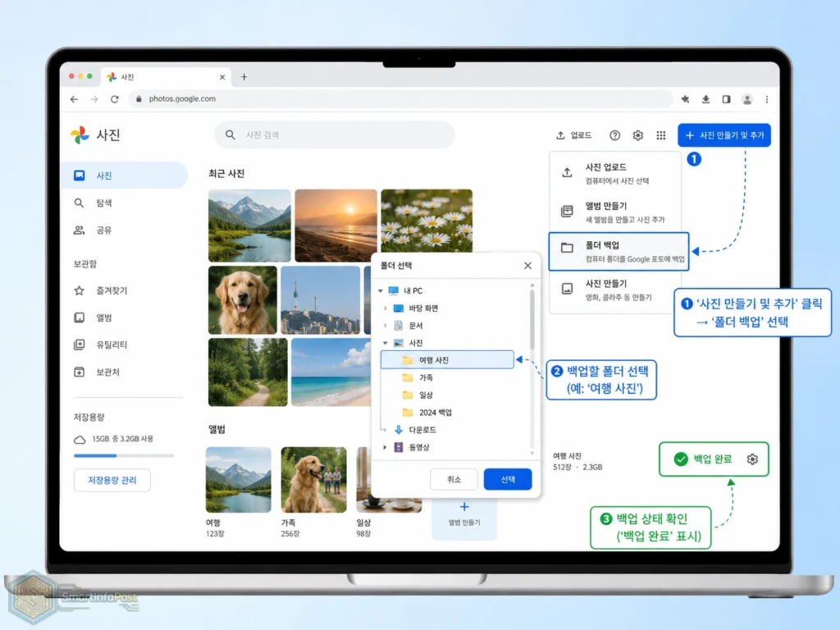Click the search magnifier icon
840x630 pixels.
pos(231,135)
